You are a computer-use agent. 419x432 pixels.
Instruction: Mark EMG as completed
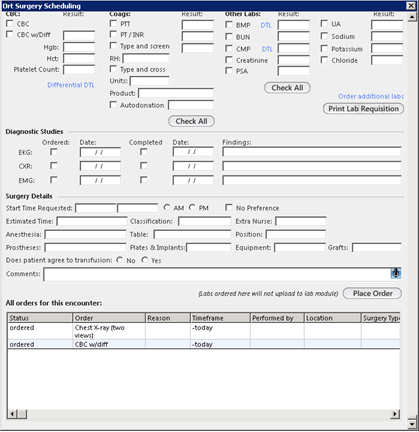[x=144, y=180]
